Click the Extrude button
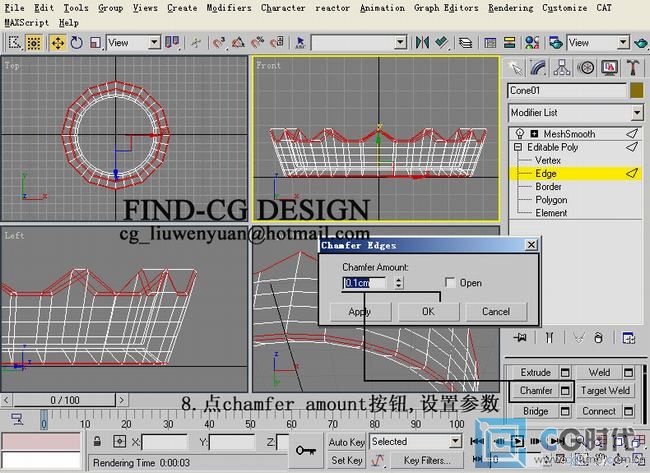 click(536, 372)
